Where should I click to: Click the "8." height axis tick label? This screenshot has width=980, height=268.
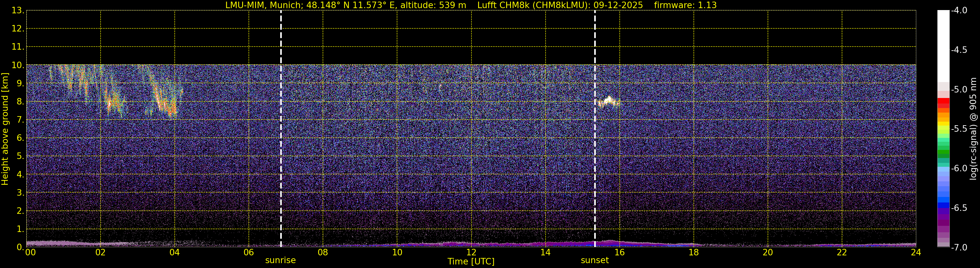tap(20, 101)
